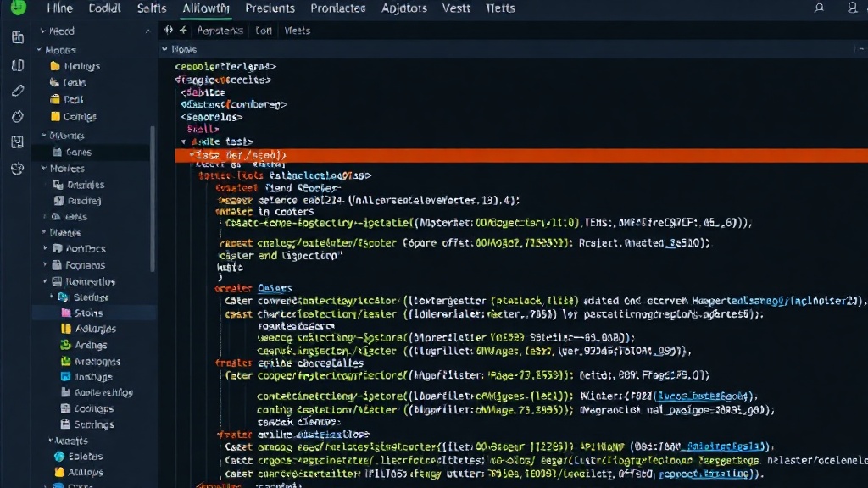Open the timer icon in activity bar
Screen dimensions: 868x488
[x=18, y=116]
